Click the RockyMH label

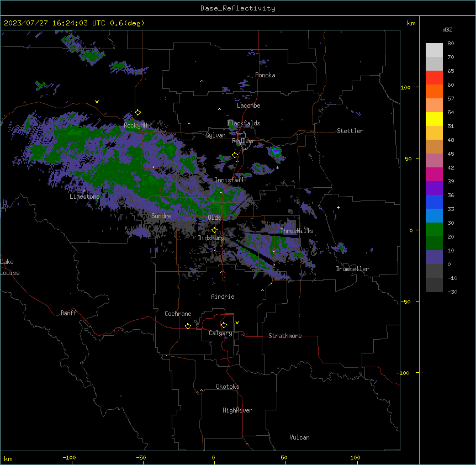135,125
